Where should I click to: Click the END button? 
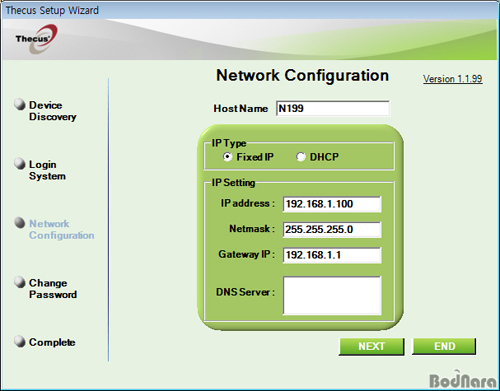tap(444, 346)
